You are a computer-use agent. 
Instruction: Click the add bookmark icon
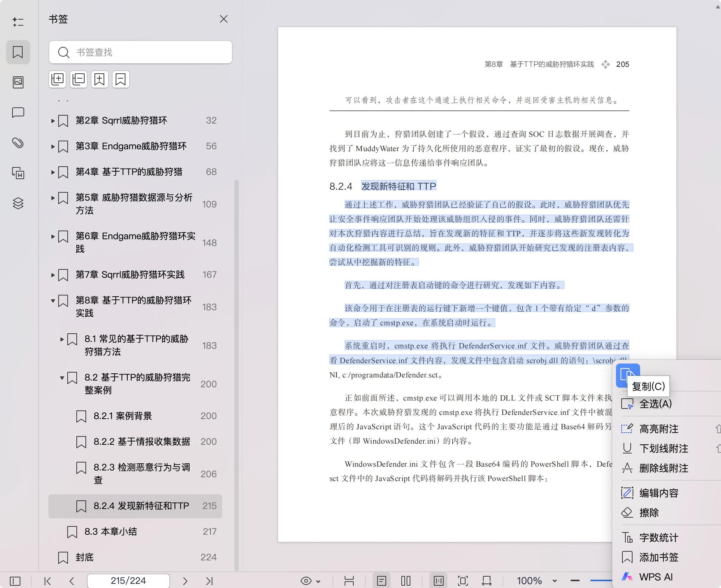[100, 79]
